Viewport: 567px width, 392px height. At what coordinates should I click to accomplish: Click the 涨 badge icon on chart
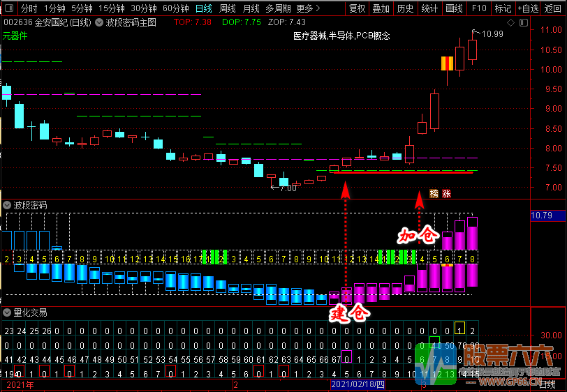(x=446, y=193)
